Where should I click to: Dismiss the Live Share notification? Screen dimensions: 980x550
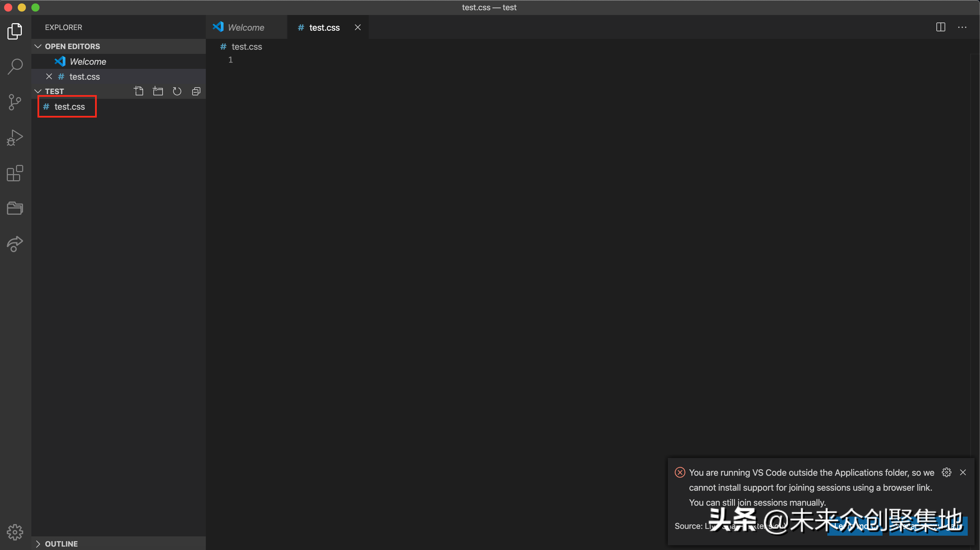coord(963,472)
